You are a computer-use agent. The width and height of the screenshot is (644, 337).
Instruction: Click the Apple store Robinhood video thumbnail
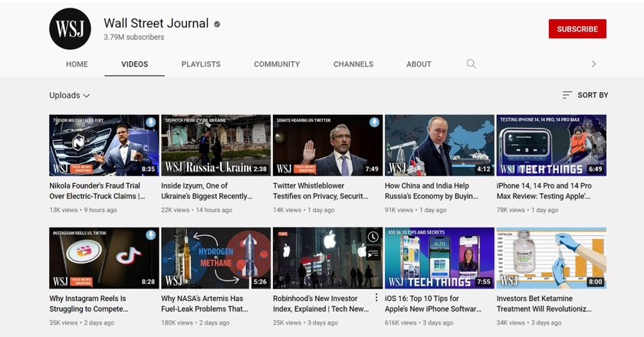328,258
